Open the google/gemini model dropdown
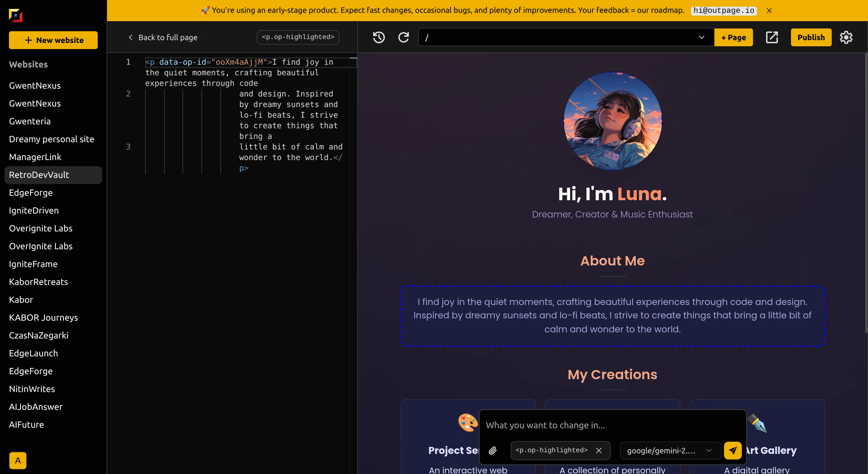This screenshot has width=868, height=474. [669, 450]
